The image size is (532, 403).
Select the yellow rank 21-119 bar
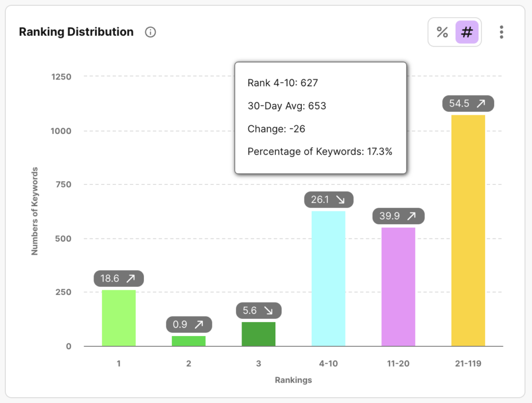468,231
